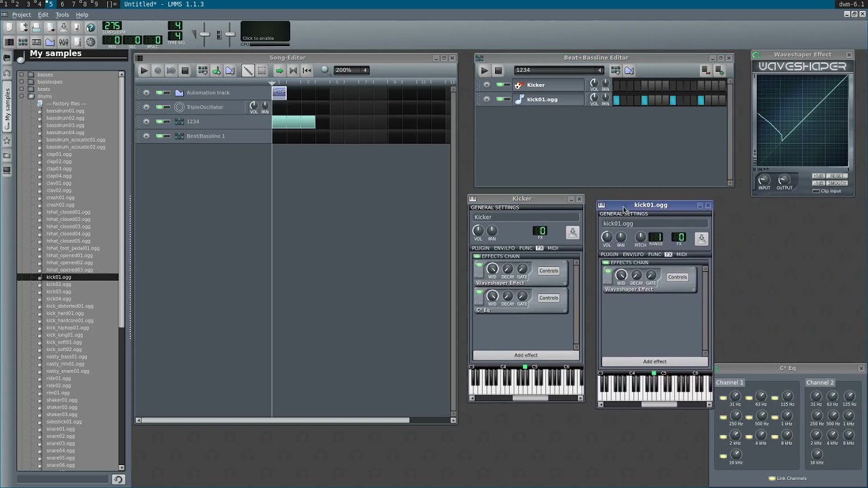Click the magnifier zoom icon in Song-Editor
The width and height of the screenshot is (868, 488).
325,70
